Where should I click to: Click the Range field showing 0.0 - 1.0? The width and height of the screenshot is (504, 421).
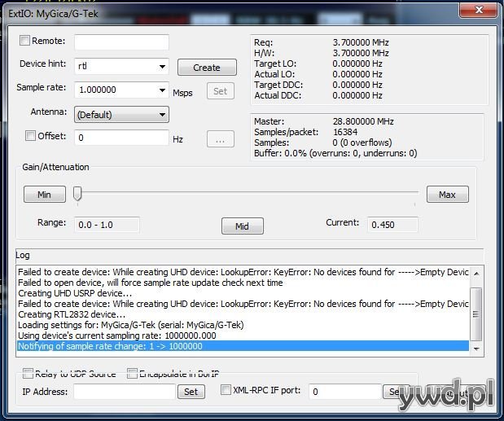[107, 225]
